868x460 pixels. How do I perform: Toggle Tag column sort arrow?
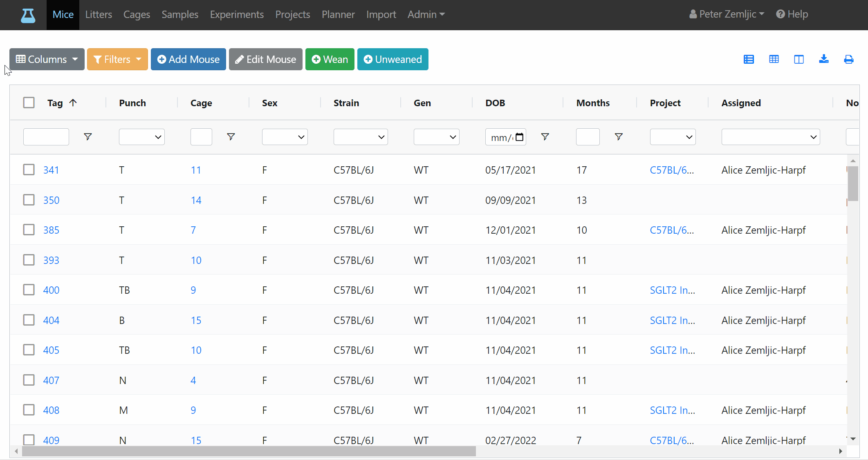pos(73,103)
